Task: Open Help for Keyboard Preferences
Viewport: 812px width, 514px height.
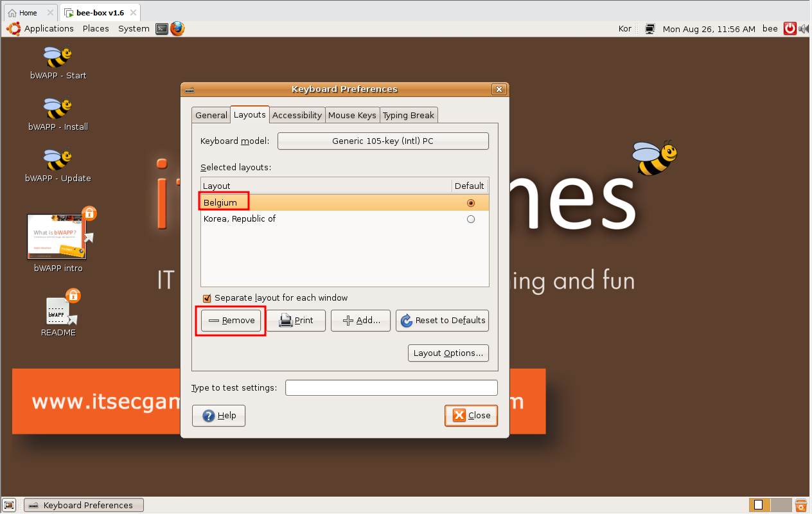Action: coord(218,416)
